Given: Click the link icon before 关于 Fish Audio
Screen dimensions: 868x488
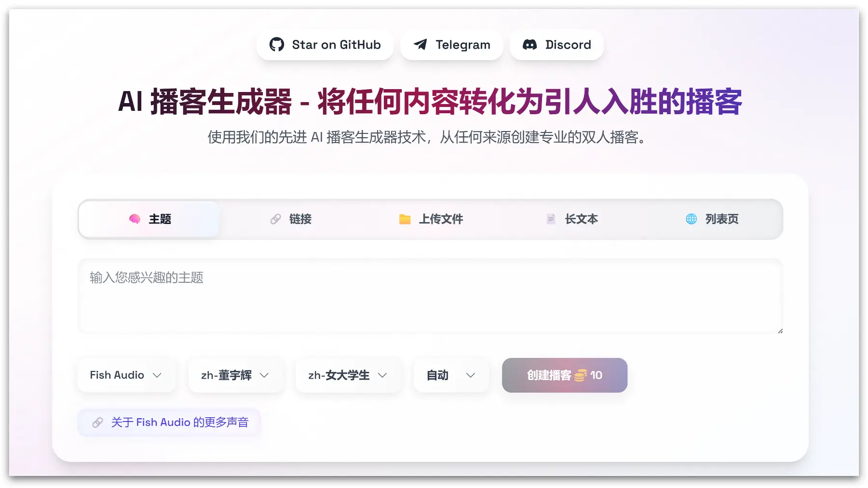Looking at the screenshot, I should [97, 422].
